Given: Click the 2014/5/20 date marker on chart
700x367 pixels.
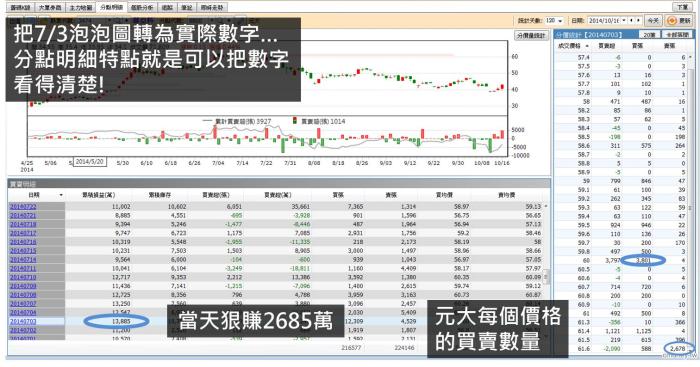Looking at the screenshot, I should [x=89, y=162].
